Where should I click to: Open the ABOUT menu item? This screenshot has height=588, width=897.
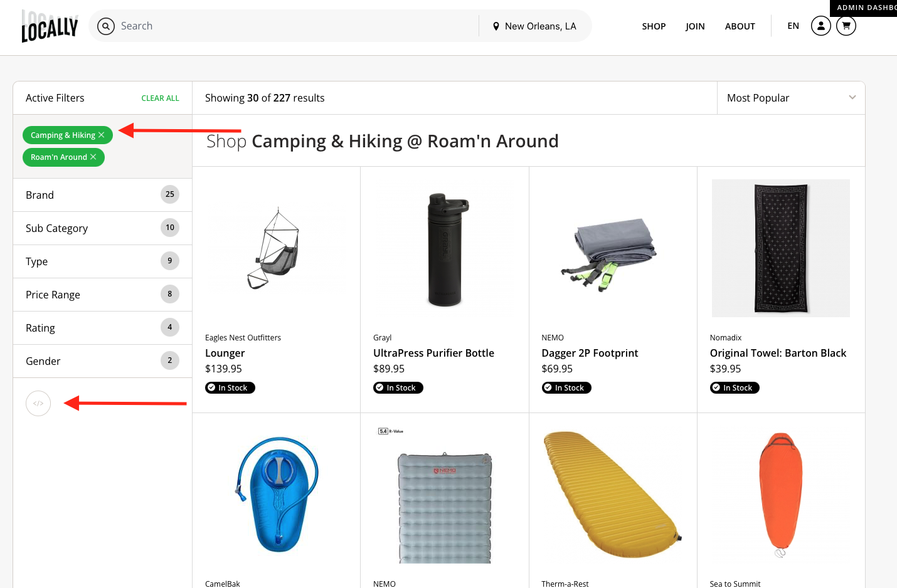(x=740, y=26)
